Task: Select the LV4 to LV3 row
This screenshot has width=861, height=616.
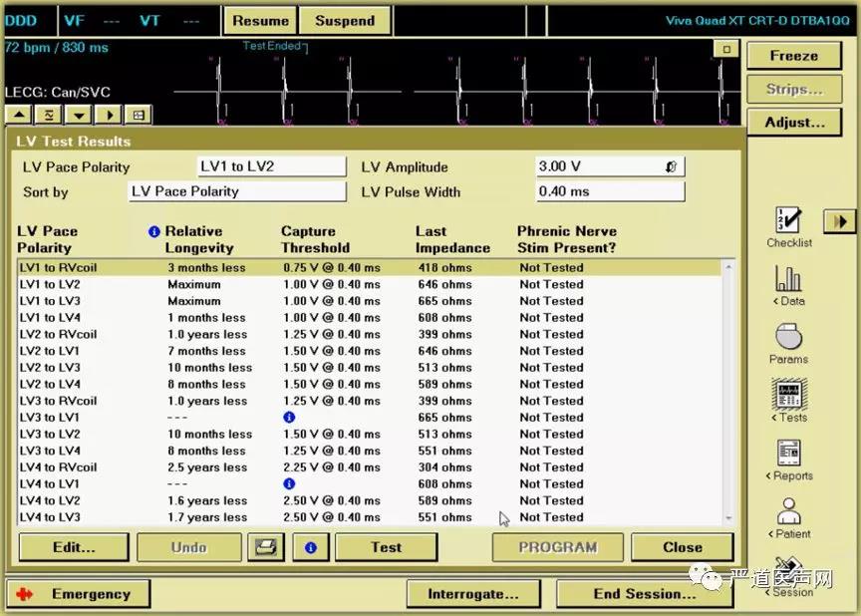Action: (x=370, y=517)
